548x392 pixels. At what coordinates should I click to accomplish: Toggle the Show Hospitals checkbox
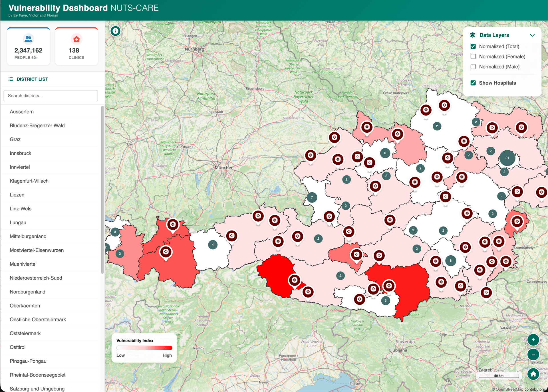click(473, 83)
